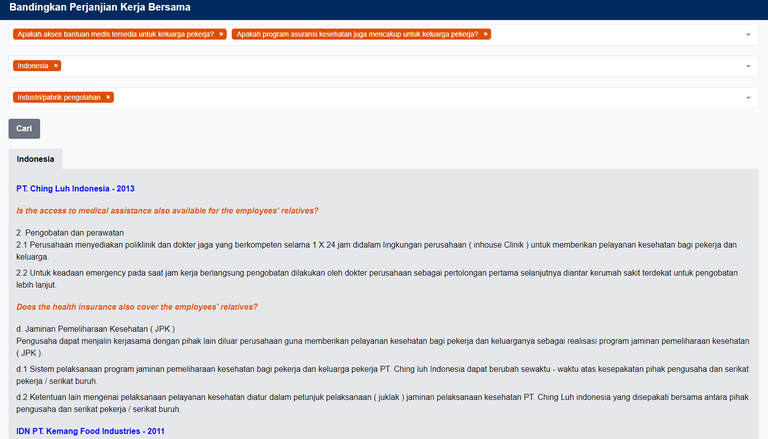Open the IDN PT. Kemang Food Industries - 2011 link
The height and width of the screenshot is (439, 768).
91,431
